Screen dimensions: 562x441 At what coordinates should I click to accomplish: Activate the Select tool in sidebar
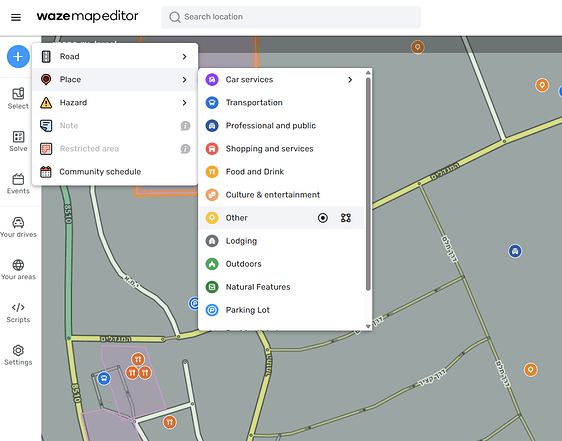(18, 98)
